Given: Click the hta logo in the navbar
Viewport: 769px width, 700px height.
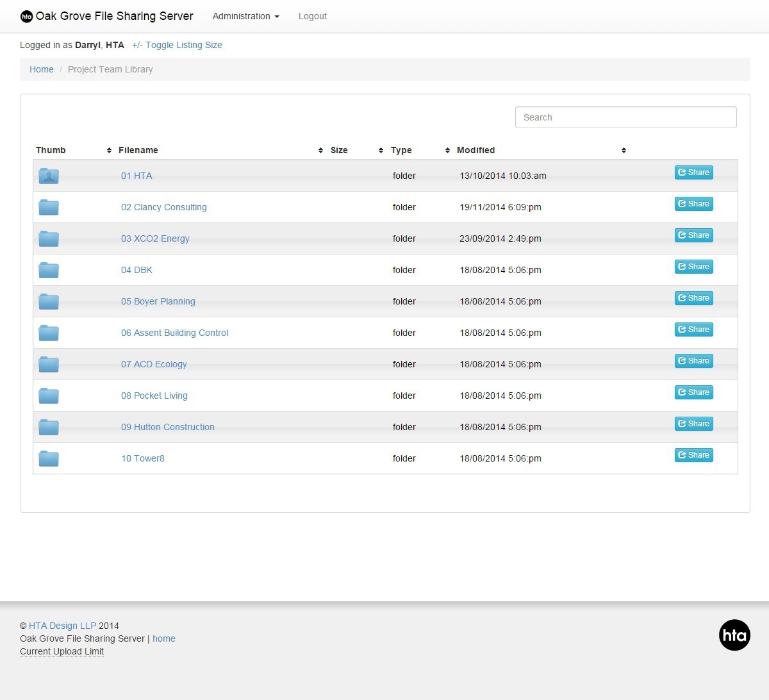Looking at the screenshot, I should (26, 17).
